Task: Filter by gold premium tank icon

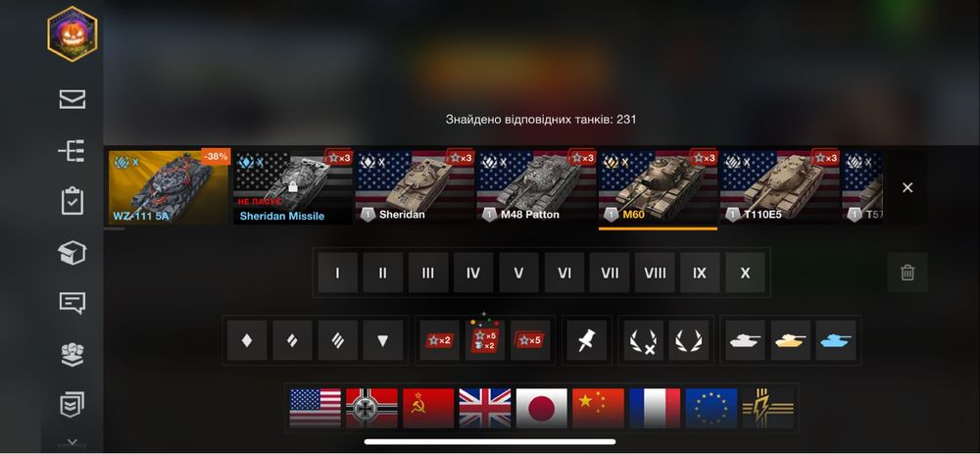Action: [791, 340]
